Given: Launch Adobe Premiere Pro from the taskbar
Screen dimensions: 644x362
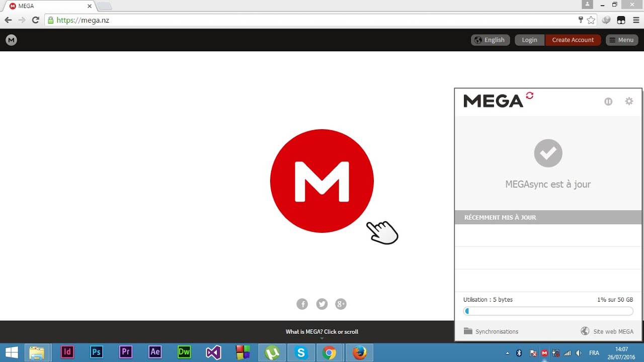Looking at the screenshot, I should [125, 352].
